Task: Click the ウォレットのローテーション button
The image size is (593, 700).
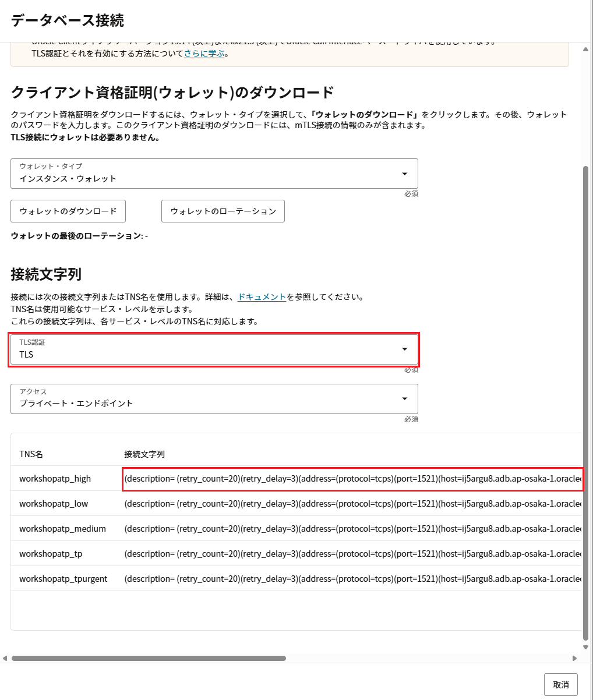Action: pyautogui.click(x=223, y=211)
